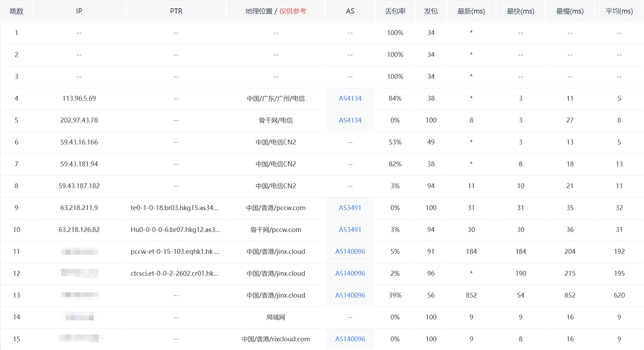Click the PTR column header
644x350 pixels.
click(x=176, y=11)
